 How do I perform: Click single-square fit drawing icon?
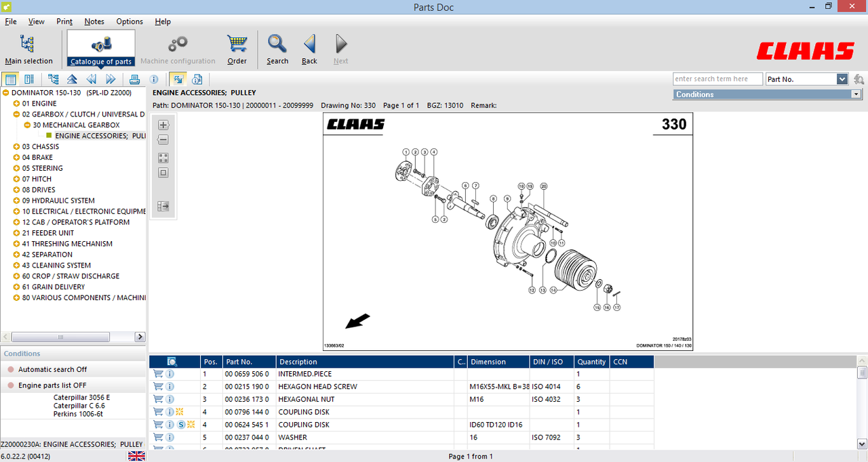[x=163, y=173]
